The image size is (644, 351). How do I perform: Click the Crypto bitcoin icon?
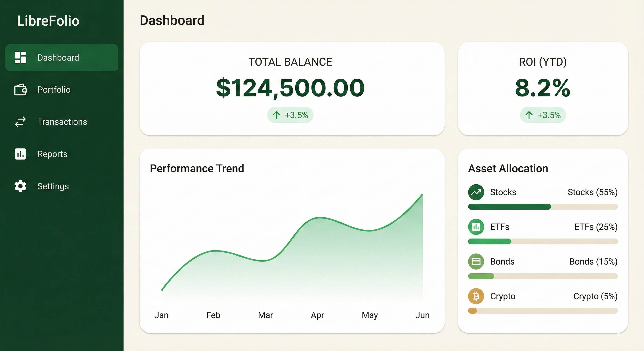pyautogui.click(x=476, y=296)
